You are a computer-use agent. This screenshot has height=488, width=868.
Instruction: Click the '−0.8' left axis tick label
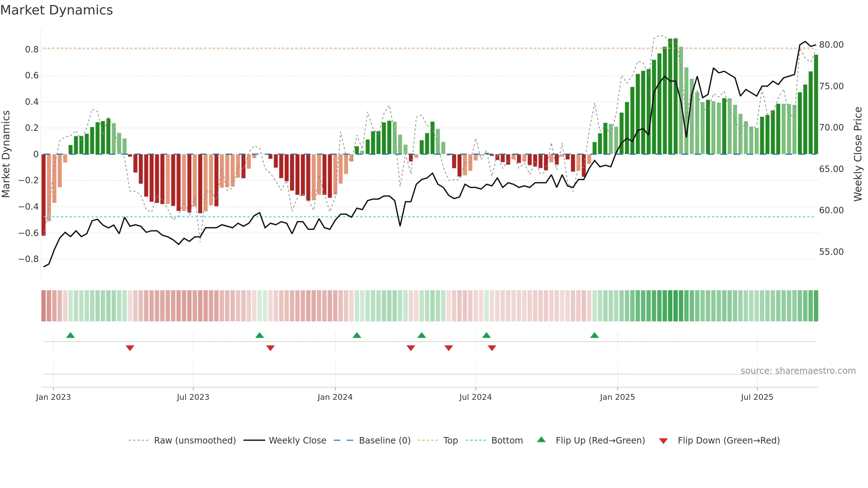[29, 259]
